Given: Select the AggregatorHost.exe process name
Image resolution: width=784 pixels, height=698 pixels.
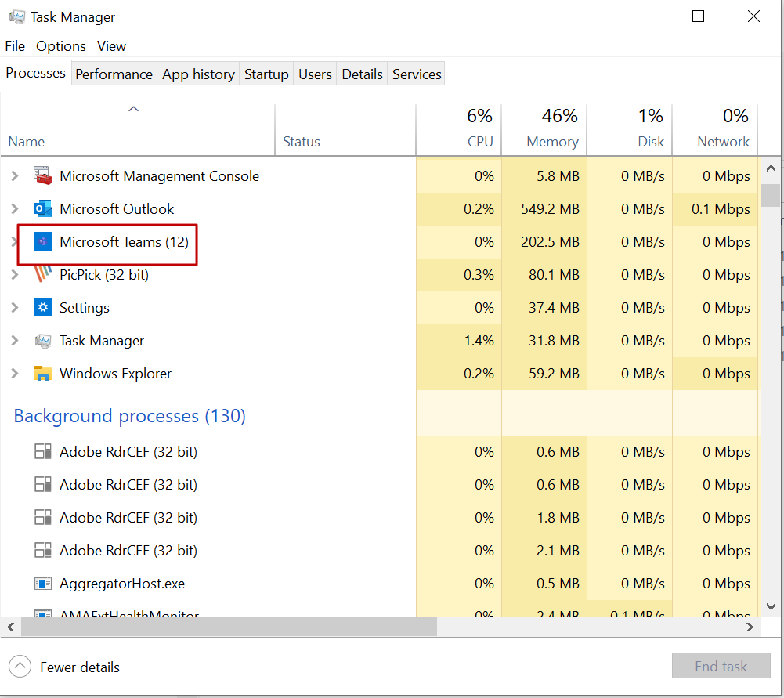Looking at the screenshot, I should 122,583.
